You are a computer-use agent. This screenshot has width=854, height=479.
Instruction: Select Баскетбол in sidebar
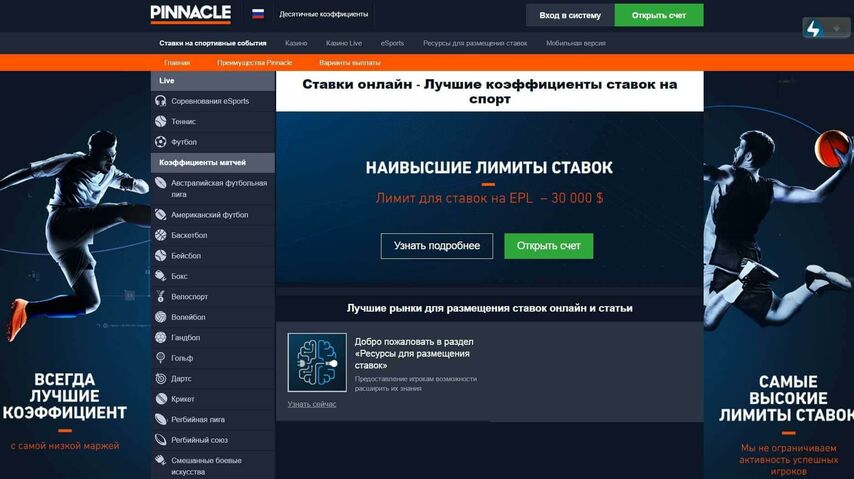212,235
